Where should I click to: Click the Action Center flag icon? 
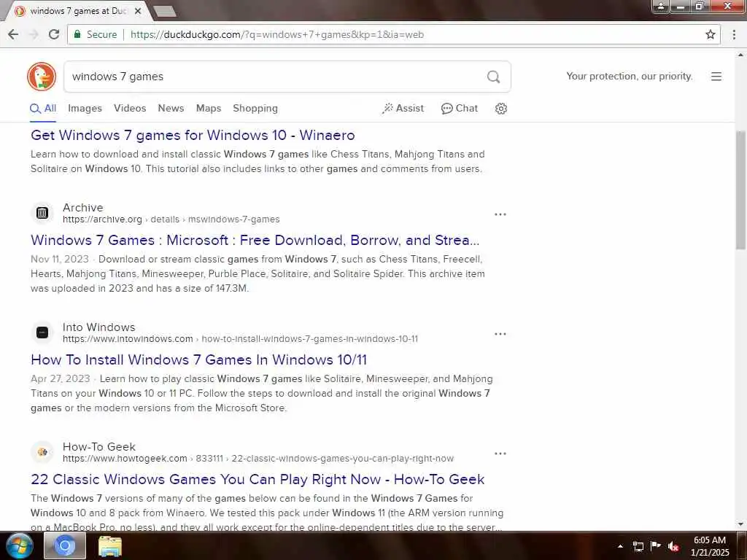[656, 546]
